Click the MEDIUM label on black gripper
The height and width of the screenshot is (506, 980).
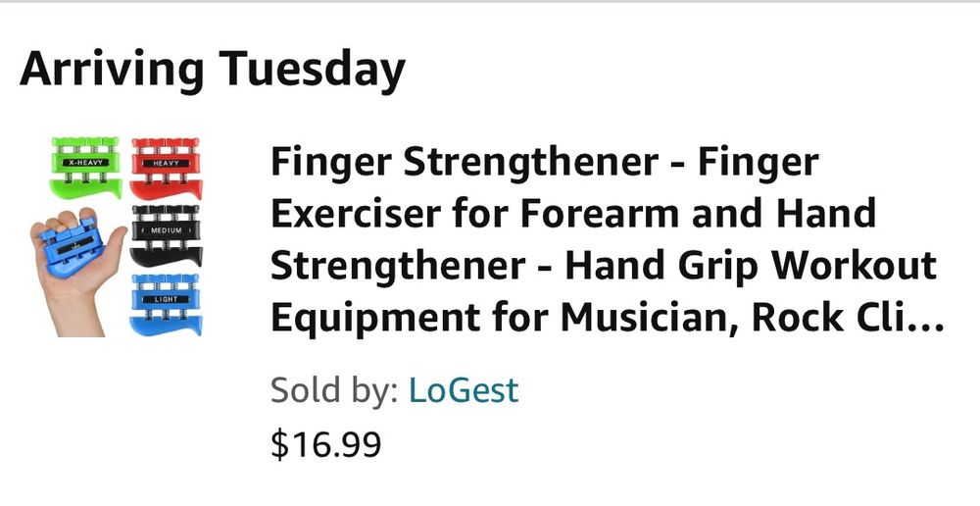click(167, 229)
